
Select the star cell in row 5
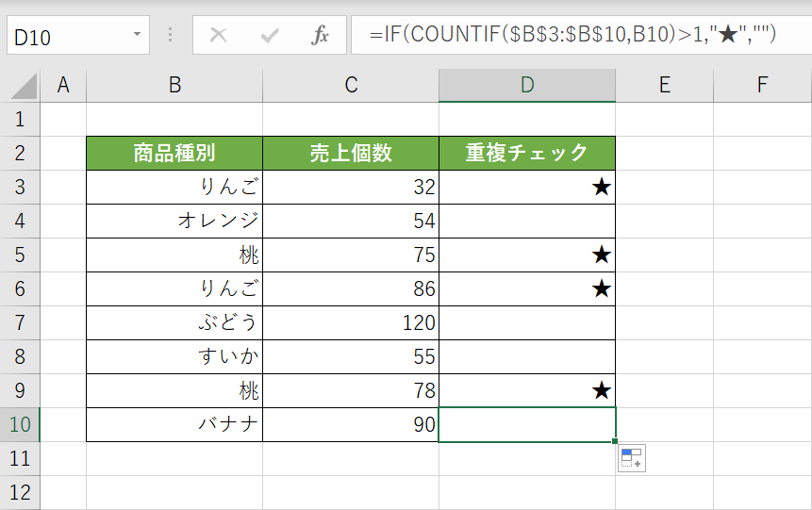pos(527,255)
